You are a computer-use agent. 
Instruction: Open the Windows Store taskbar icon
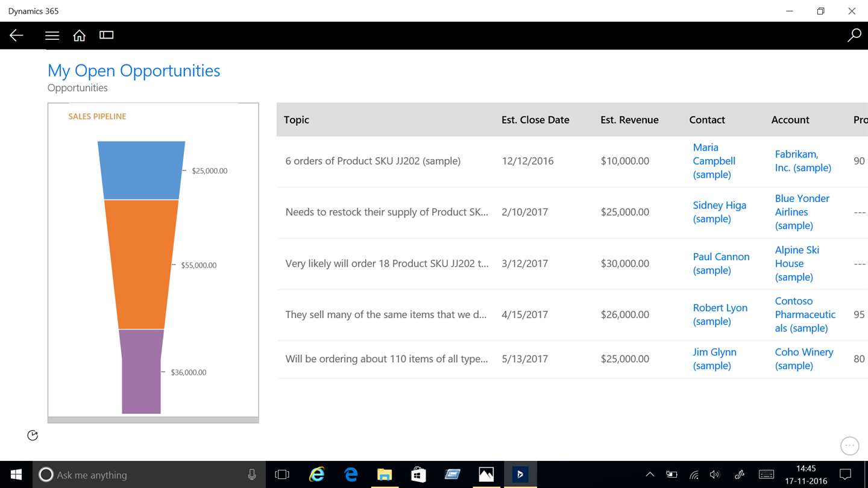point(418,475)
